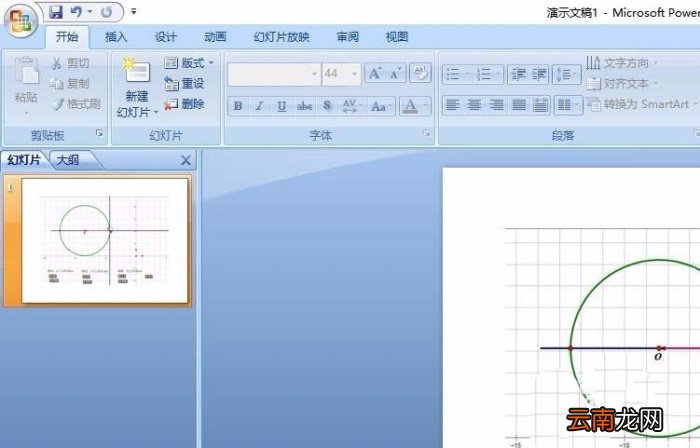Image resolution: width=700 pixels, height=448 pixels.
Task: Decrease font size with small A
Action: (x=395, y=74)
